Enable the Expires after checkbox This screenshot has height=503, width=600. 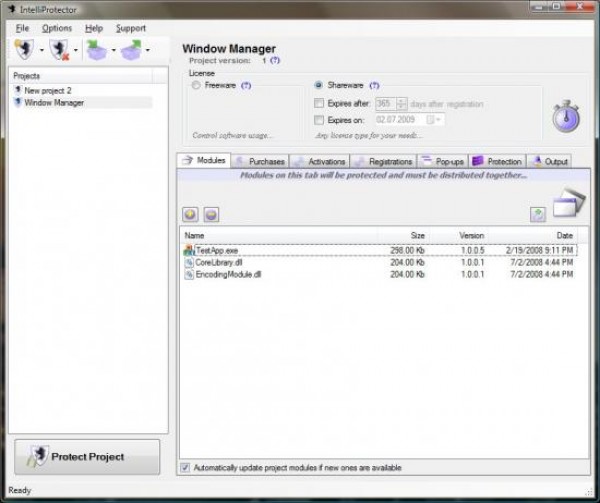(x=319, y=103)
